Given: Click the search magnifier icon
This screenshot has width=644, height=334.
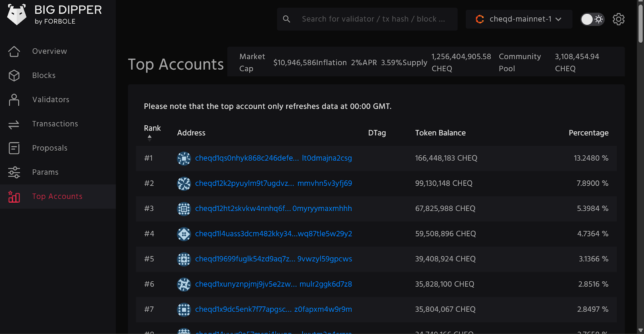Looking at the screenshot, I should pyautogui.click(x=287, y=19).
